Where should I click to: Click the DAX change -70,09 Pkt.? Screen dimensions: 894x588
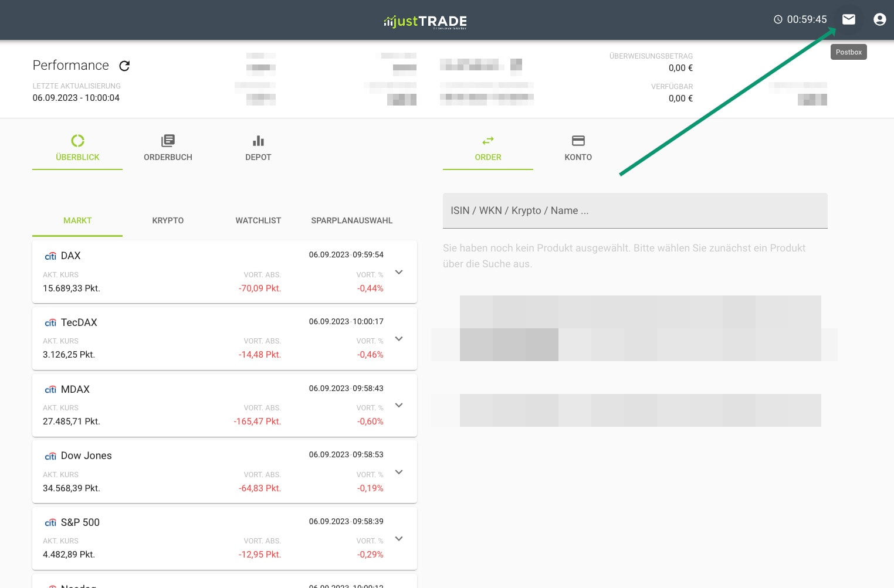260,288
